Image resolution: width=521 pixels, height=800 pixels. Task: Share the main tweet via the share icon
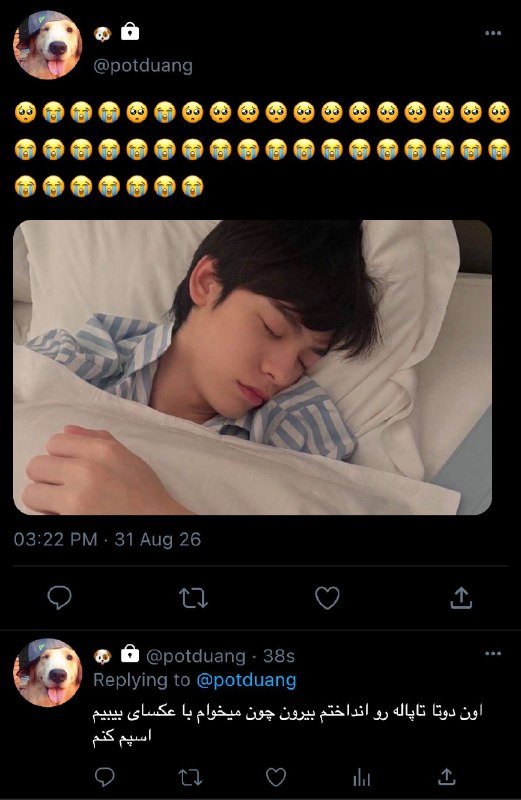click(461, 597)
